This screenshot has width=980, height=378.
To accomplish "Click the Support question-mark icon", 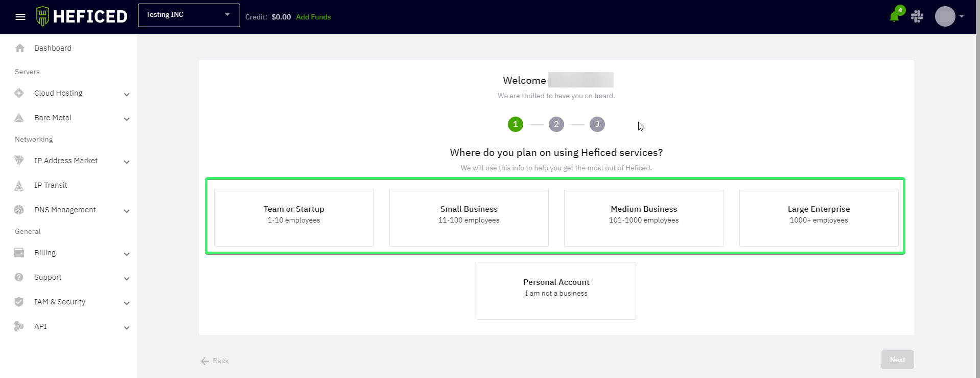I will (x=19, y=277).
